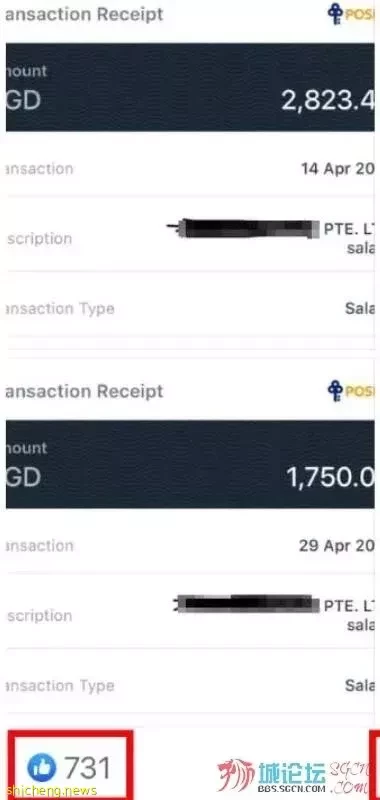Image resolution: width=380 pixels, height=800 pixels.
Task: Click the shicheng.news watermark link
Action: 49,792
